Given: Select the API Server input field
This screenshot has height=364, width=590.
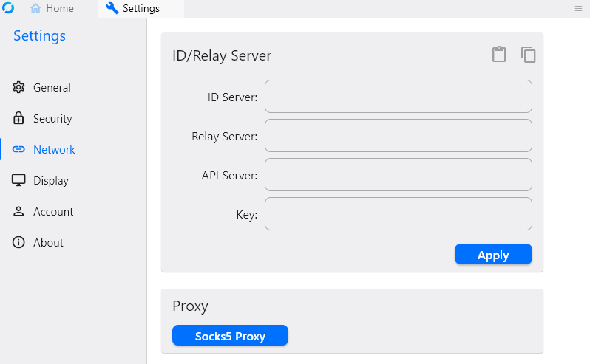Looking at the screenshot, I should (398, 175).
